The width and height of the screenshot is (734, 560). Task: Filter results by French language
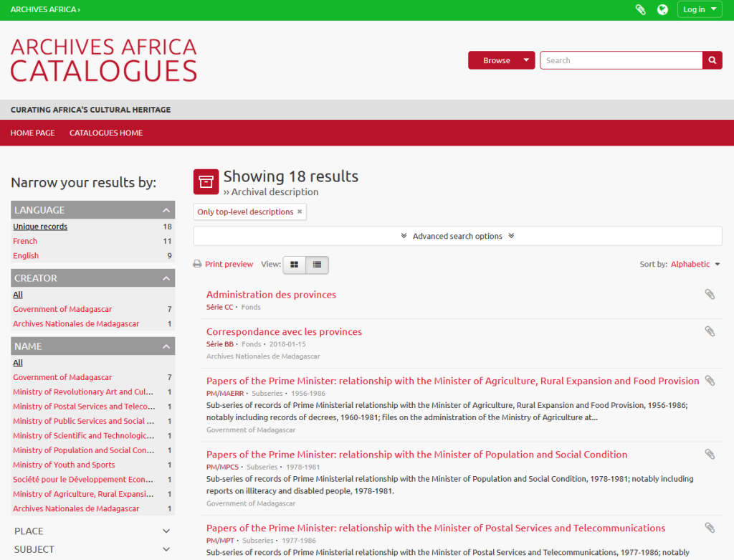(25, 241)
